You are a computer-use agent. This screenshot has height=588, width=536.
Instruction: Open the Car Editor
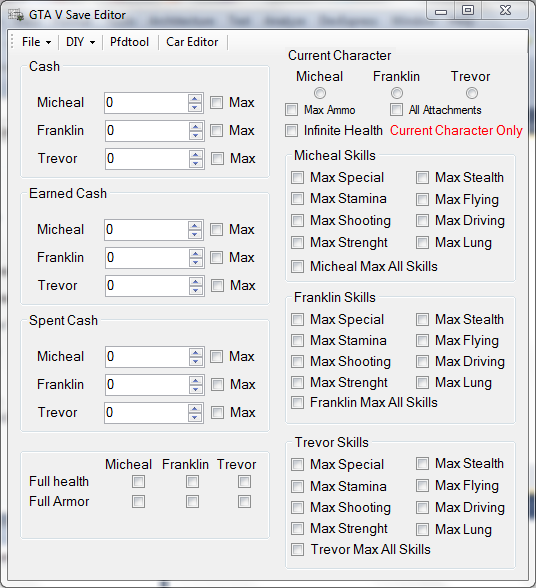[192, 42]
